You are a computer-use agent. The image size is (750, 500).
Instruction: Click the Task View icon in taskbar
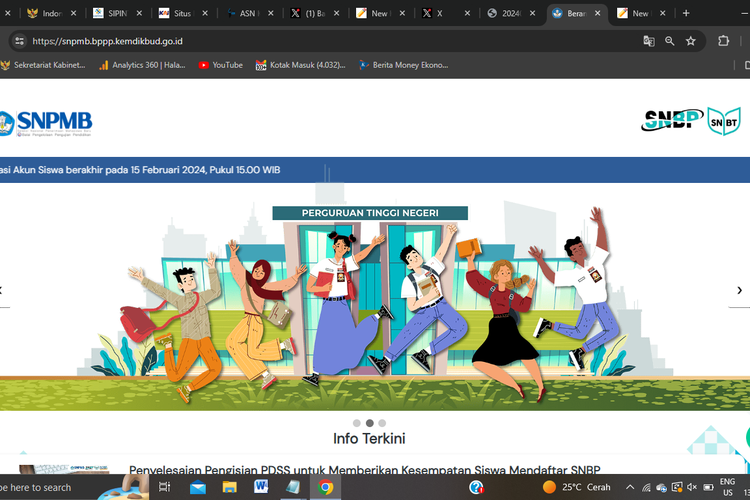(165, 487)
